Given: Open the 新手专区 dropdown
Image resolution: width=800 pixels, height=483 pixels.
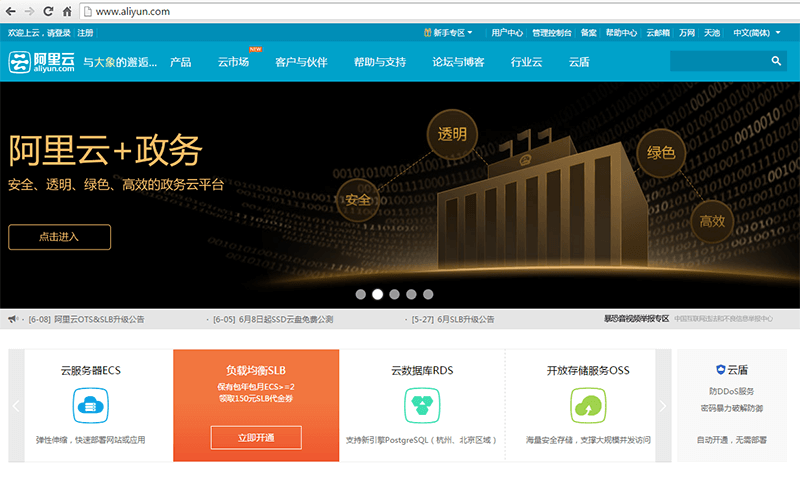Looking at the screenshot, I should tap(448, 33).
